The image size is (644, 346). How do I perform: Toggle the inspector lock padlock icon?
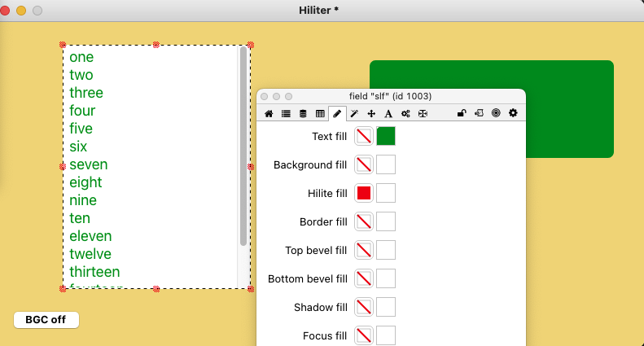[462, 114]
